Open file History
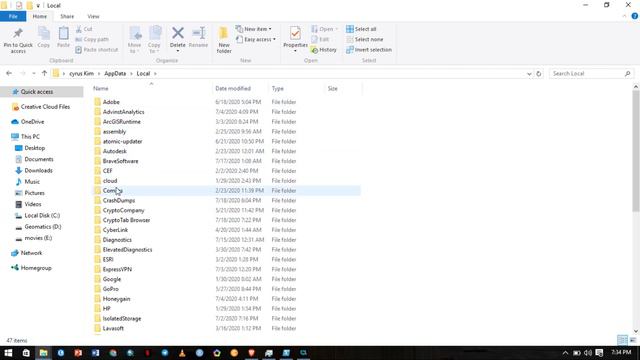Image resolution: width=640 pixels, height=360 pixels. pyautogui.click(x=324, y=49)
